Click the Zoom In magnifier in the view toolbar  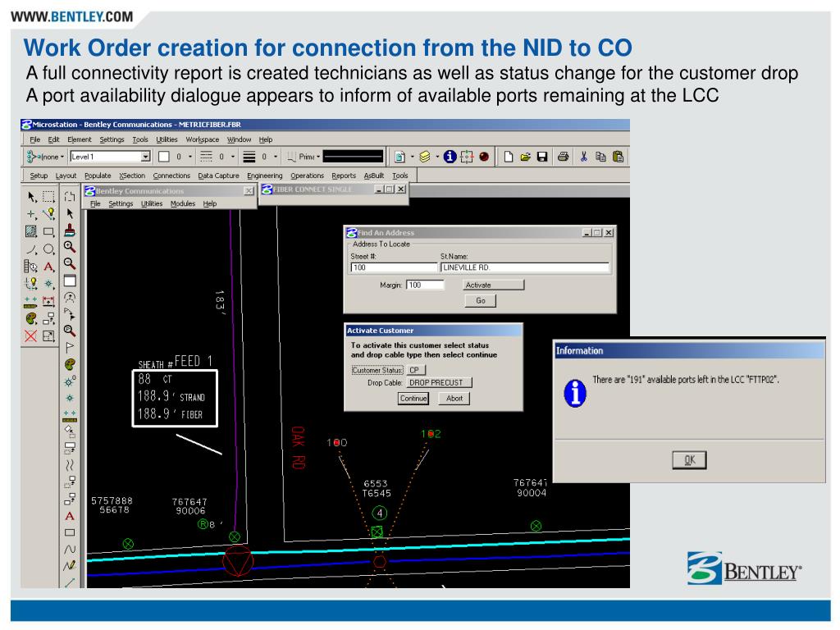[70, 246]
